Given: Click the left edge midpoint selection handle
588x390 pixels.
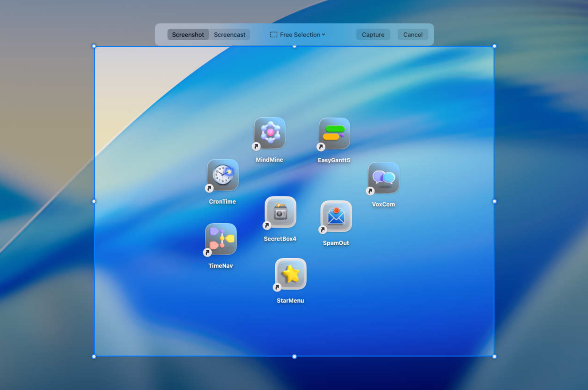Looking at the screenshot, I should pyautogui.click(x=94, y=202).
